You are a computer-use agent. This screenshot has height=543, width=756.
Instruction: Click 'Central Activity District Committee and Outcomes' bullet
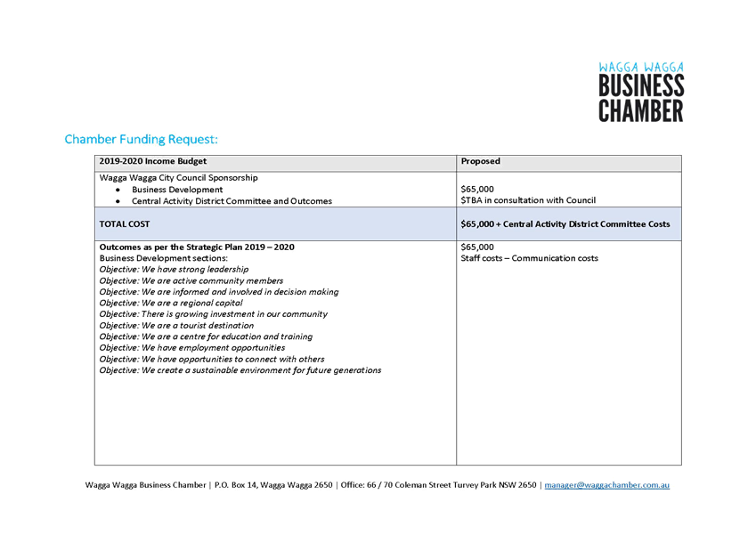coord(232,201)
